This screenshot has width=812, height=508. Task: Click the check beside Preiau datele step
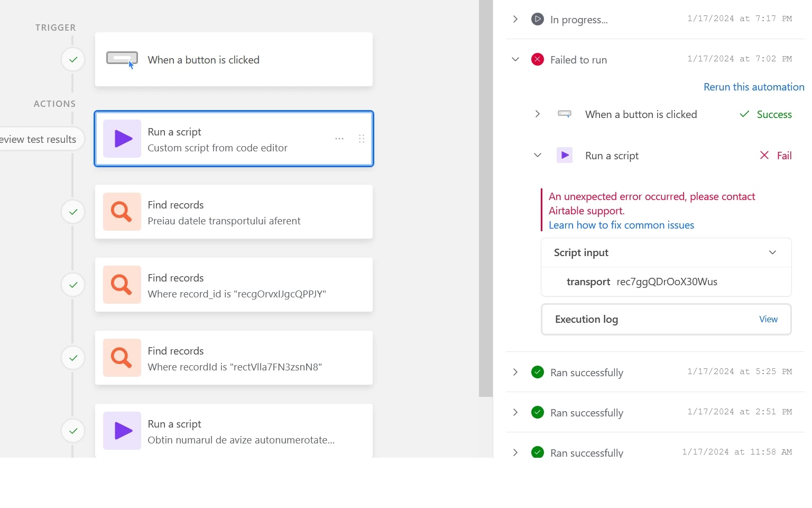(x=73, y=212)
